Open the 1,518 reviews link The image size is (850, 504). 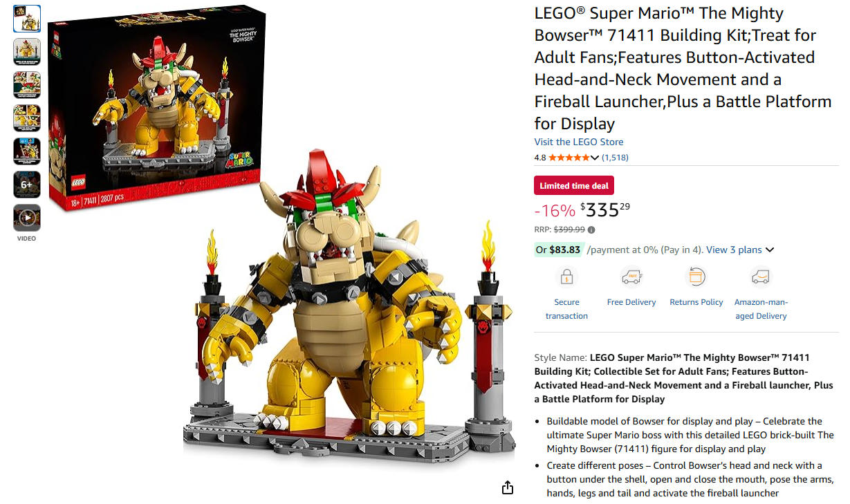(x=615, y=158)
